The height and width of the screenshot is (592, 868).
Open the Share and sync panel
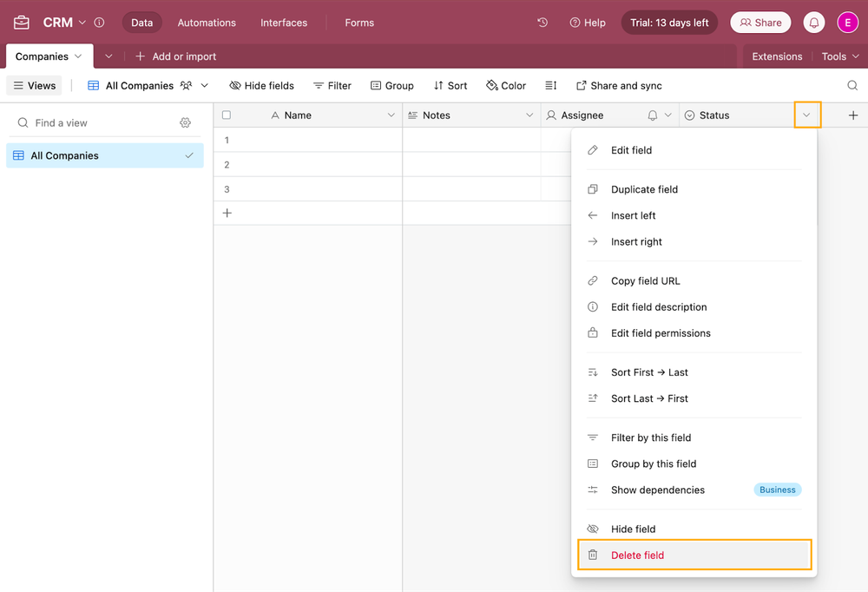click(x=619, y=85)
